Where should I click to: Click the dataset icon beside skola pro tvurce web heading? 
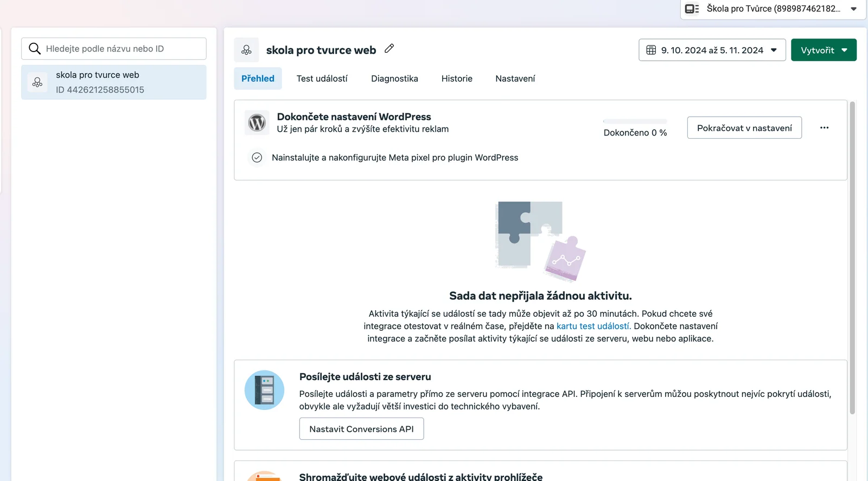tap(246, 50)
